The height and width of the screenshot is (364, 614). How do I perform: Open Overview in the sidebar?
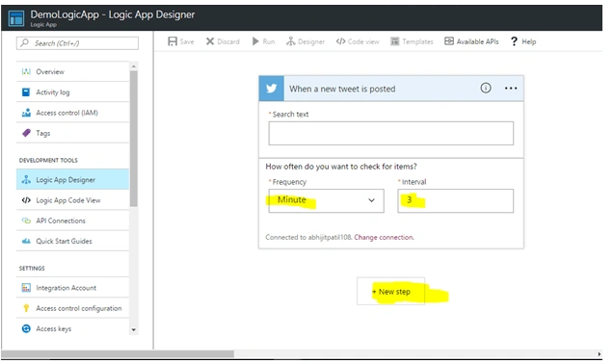click(x=72, y=71)
